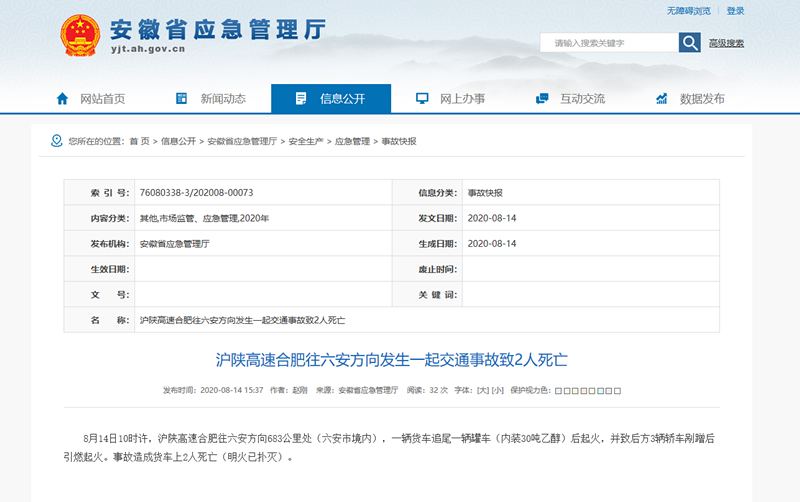Go to 安徽省应急管理厅 in breadcrumb
This screenshot has height=502, width=800.
[242, 141]
